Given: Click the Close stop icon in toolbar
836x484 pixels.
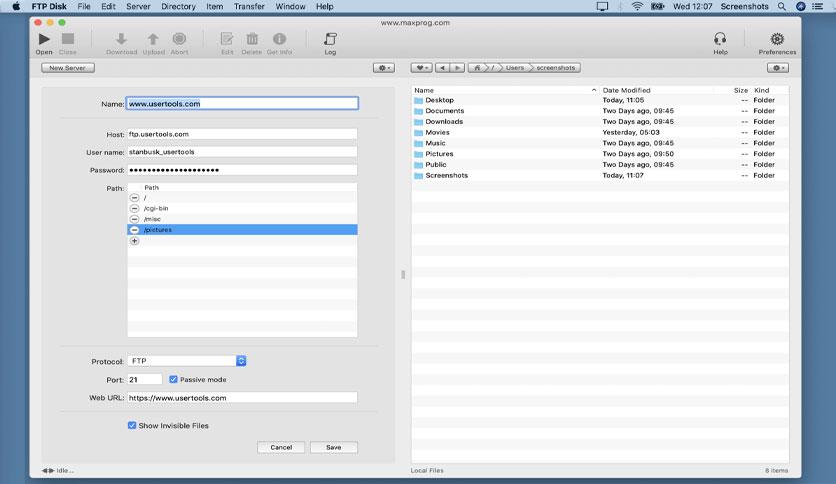Looking at the screenshot, I should [68, 39].
